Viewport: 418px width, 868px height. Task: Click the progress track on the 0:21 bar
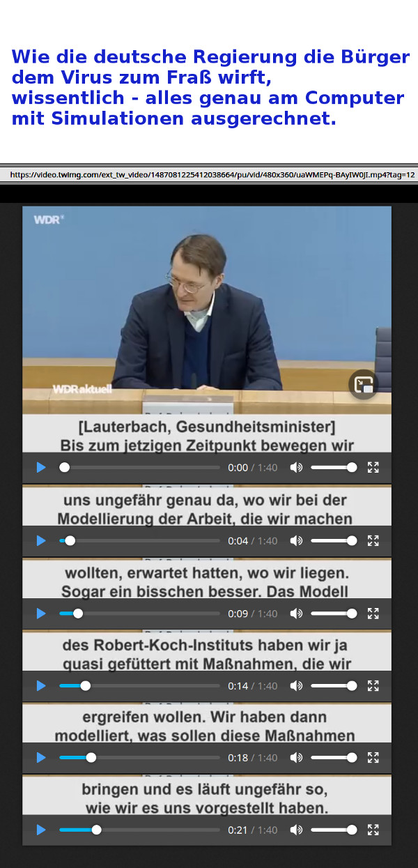(139, 830)
